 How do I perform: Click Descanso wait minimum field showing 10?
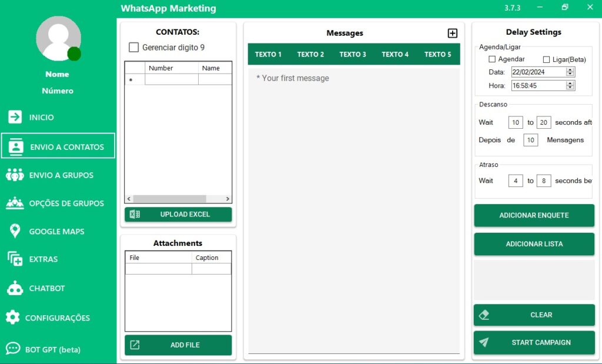click(x=515, y=122)
